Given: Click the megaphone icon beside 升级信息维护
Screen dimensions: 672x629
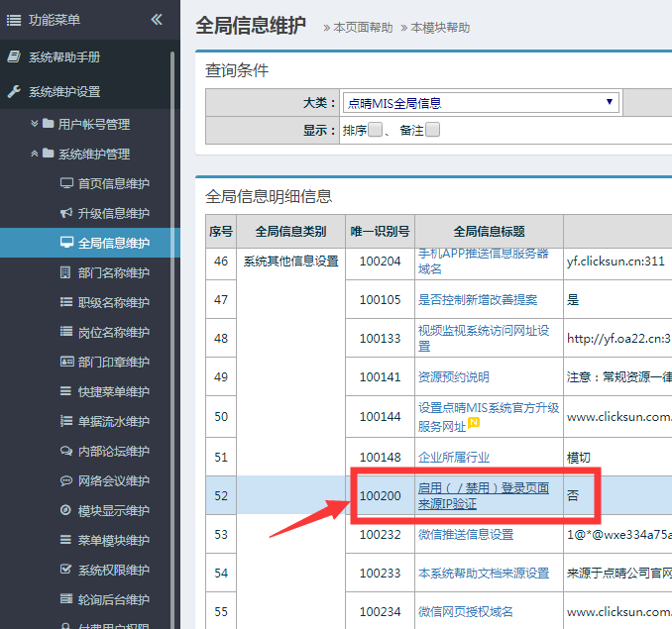Looking at the screenshot, I should point(66,213).
